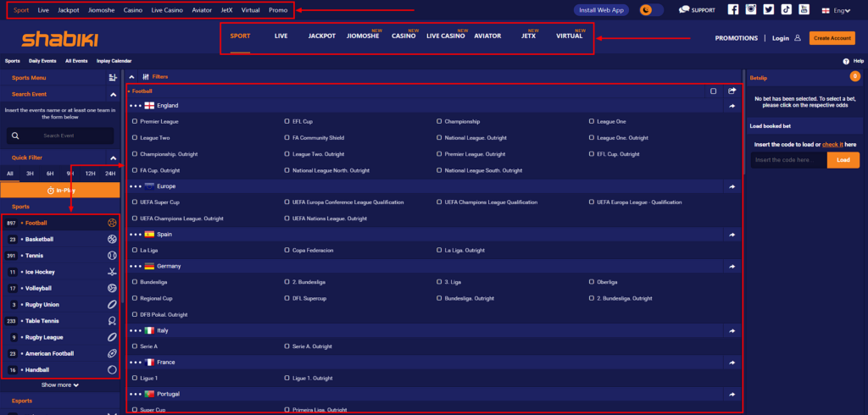
Task: Click the England share arrow icon
Action: (x=732, y=106)
